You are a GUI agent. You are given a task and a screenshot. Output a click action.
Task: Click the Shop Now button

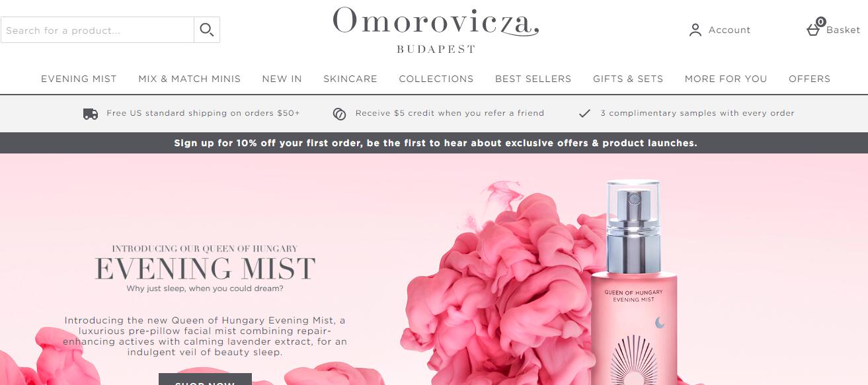(205, 380)
